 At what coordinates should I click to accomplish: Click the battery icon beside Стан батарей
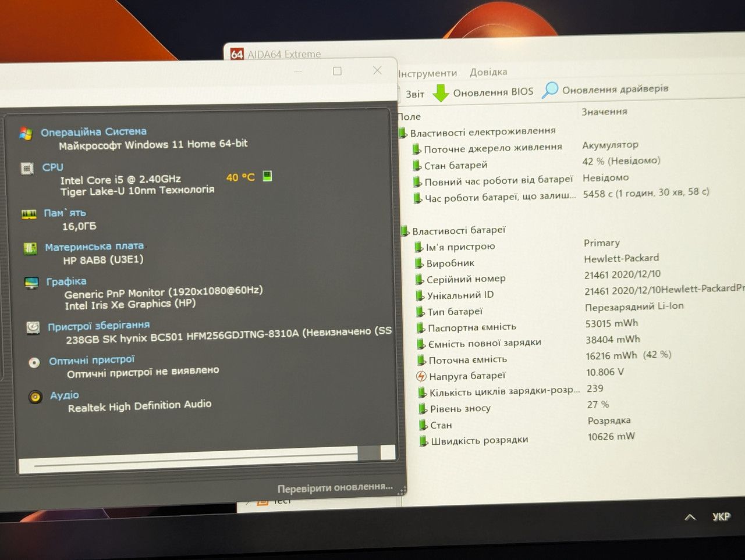(417, 166)
